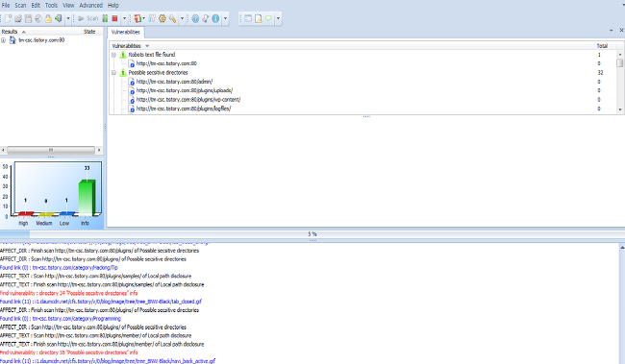Click the Found link tab_closed.gif log line
625x364 pixels.
[x=101, y=302]
